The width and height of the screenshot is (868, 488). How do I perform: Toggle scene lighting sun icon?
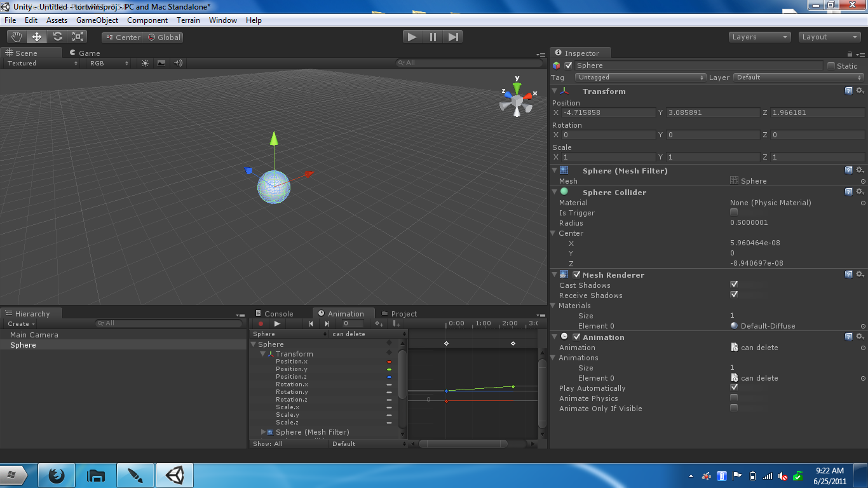click(146, 63)
